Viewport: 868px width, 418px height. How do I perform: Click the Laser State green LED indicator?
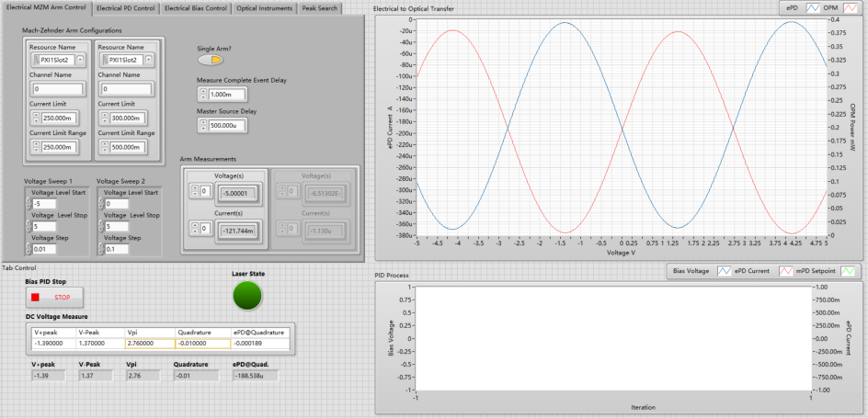(x=247, y=295)
